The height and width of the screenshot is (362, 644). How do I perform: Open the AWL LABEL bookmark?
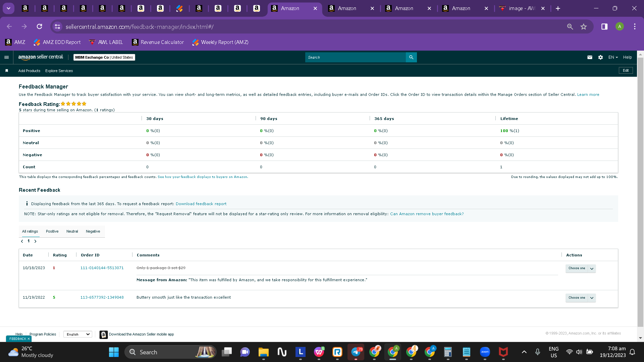pyautogui.click(x=106, y=42)
